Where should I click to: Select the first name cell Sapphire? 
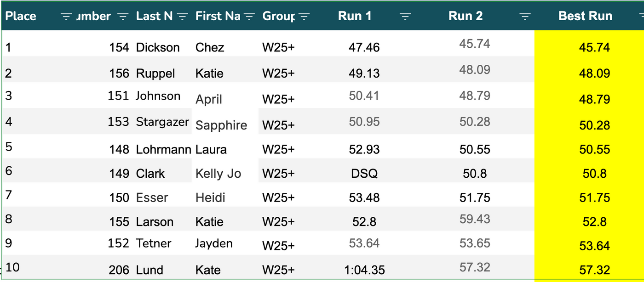tap(221, 125)
